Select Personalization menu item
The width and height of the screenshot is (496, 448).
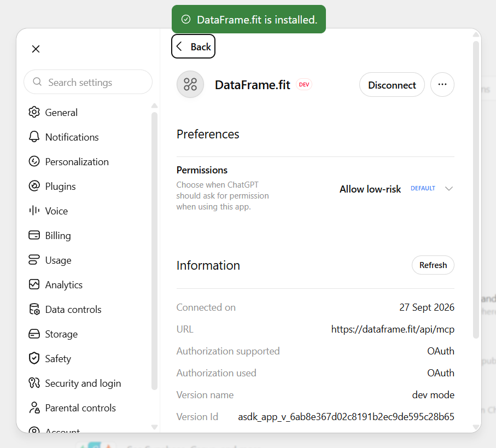pyautogui.click(x=77, y=162)
